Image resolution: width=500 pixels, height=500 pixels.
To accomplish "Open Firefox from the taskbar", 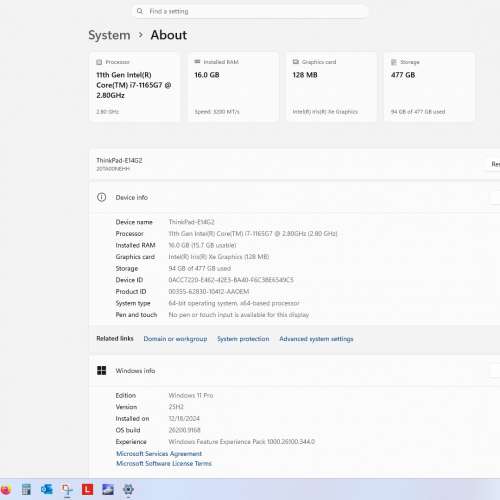I will (x=5, y=489).
